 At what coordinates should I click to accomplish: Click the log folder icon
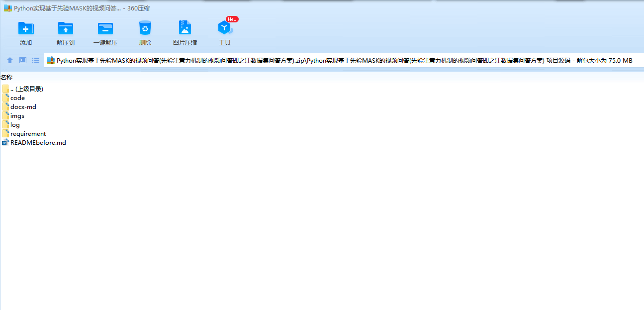click(x=5, y=125)
